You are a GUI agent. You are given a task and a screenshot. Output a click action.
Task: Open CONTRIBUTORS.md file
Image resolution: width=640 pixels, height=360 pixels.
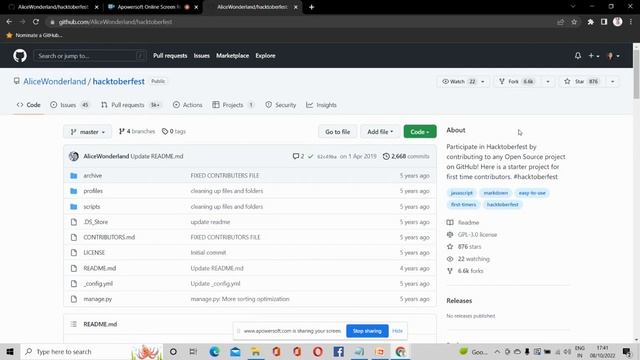click(x=109, y=237)
